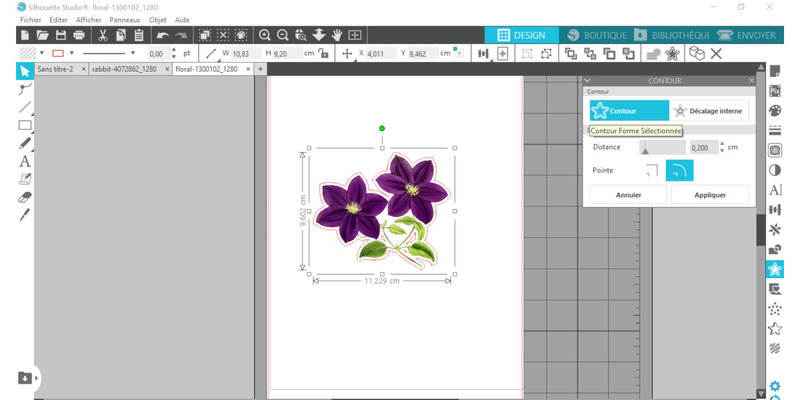Image resolution: width=800 pixels, height=400 pixels.
Task: Collapse the Contour panel chevron
Action: [x=588, y=79]
